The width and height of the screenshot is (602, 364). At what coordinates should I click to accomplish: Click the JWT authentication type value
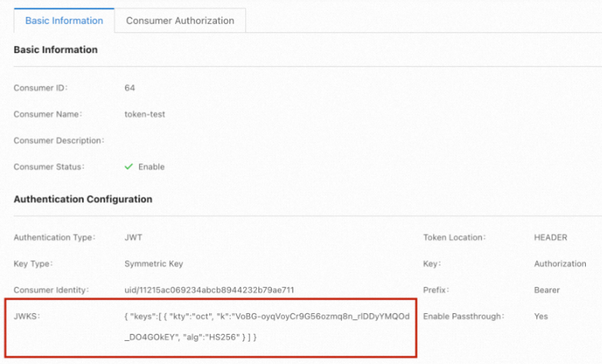tap(132, 238)
